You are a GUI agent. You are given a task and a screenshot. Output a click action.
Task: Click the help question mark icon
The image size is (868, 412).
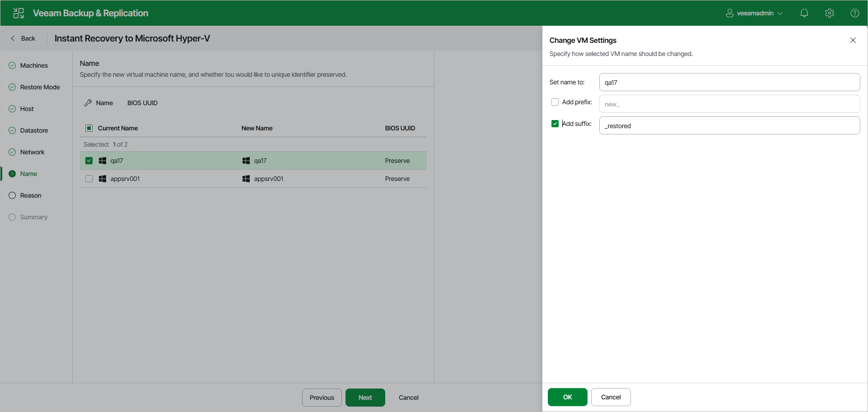855,13
